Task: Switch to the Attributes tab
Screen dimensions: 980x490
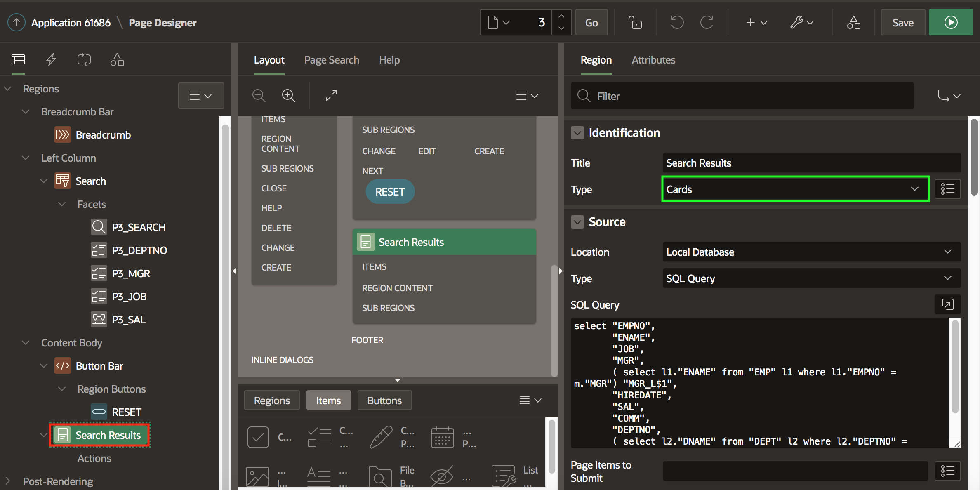Action: [653, 60]
